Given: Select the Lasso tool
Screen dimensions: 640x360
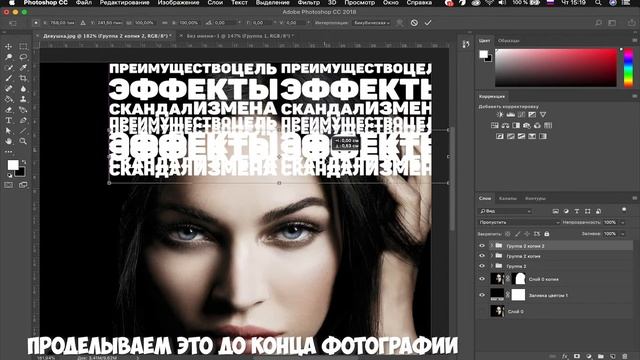Looking at the screenshot, I should click(23, 57).
